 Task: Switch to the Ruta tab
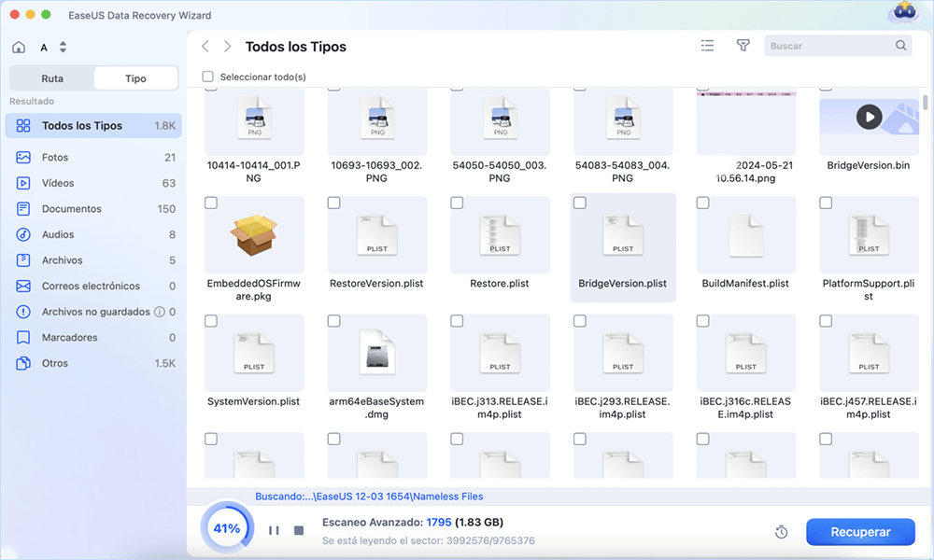click(x=52, y=78)
